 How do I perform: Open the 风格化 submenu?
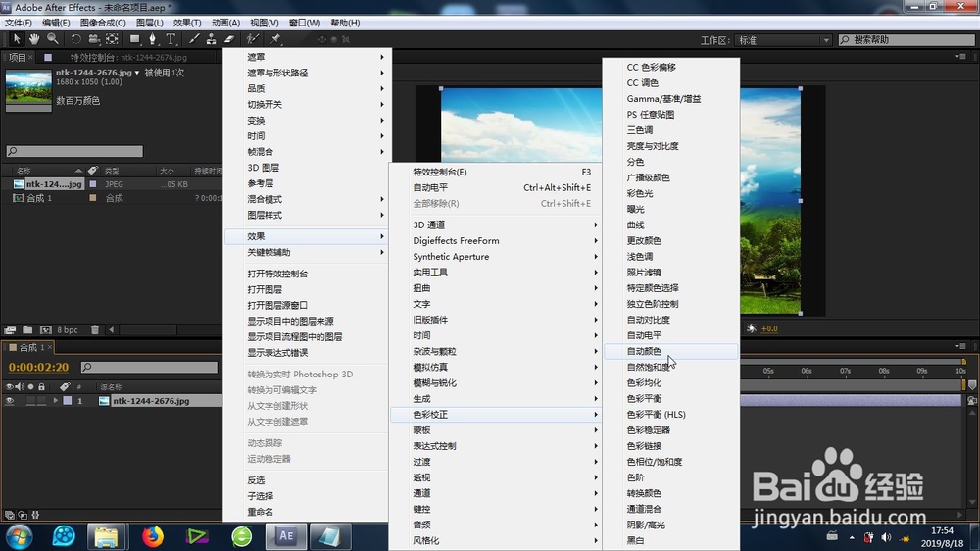coord(496,540)
